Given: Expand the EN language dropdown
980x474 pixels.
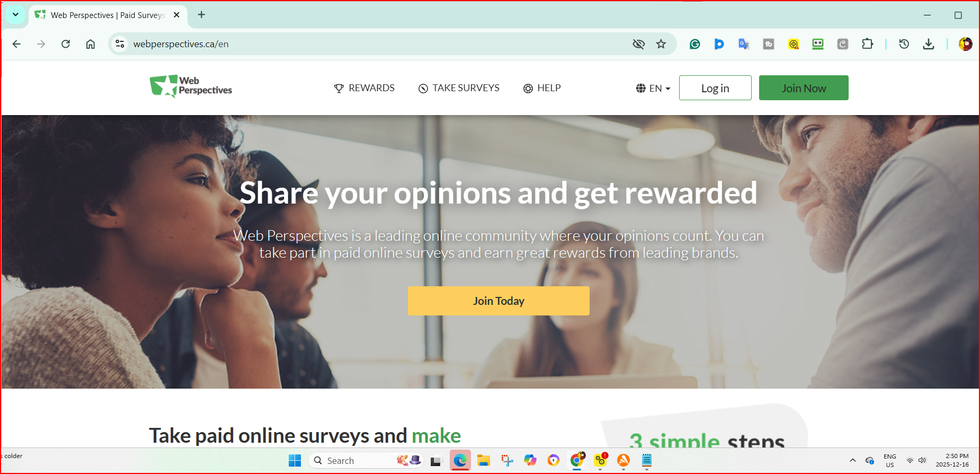Looking at the screenshot, I should click(x=653, y=88).
